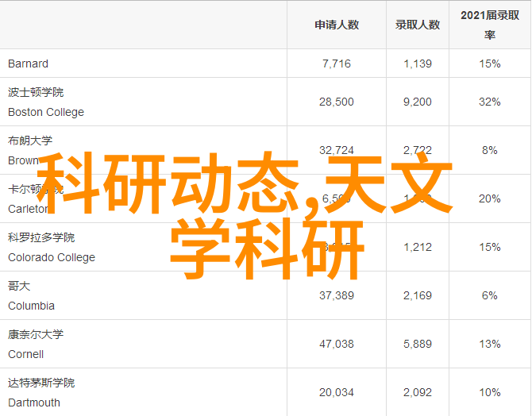Click Barnard's admitted count 1,139
Viewport: 532px width, 416px height.
418,64
